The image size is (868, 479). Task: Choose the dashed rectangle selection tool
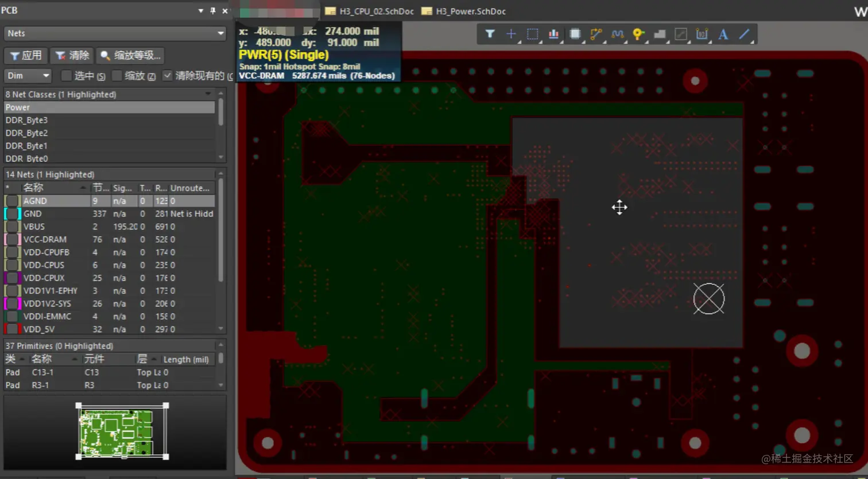pos(532,34)
